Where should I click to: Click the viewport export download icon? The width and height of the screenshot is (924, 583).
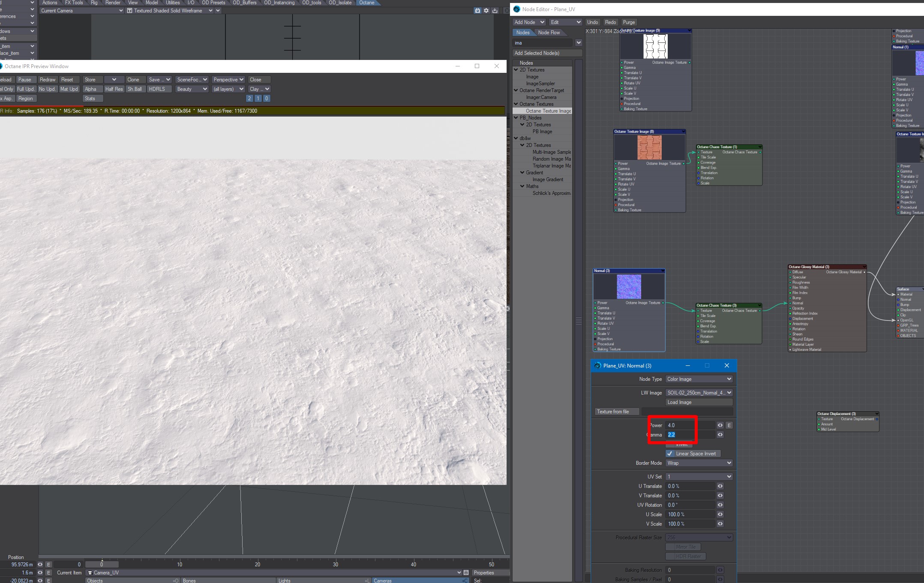(x=495, y=11)
